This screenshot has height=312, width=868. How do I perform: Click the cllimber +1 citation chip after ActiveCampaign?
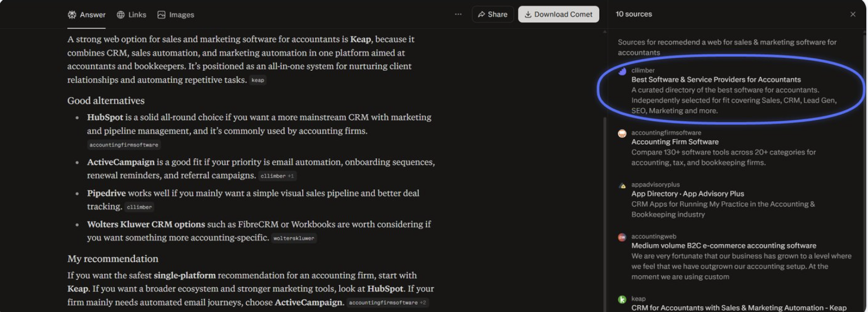(277, 176)
